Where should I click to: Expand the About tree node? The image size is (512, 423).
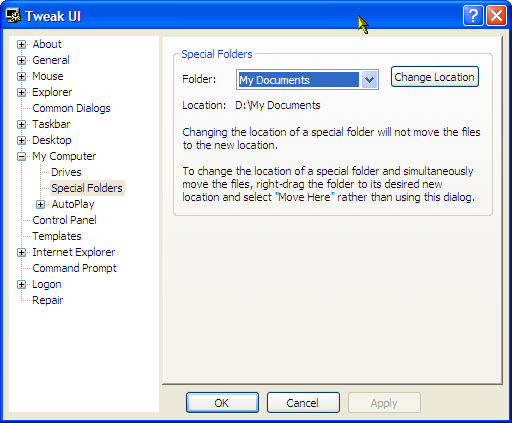[x=21, y=44]
